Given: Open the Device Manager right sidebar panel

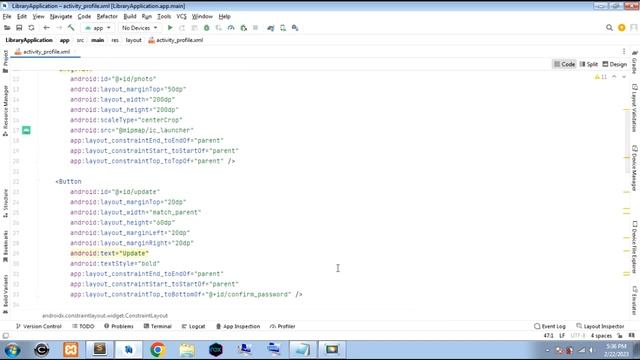Looking at the screenshot, I should tap(635, 168).
